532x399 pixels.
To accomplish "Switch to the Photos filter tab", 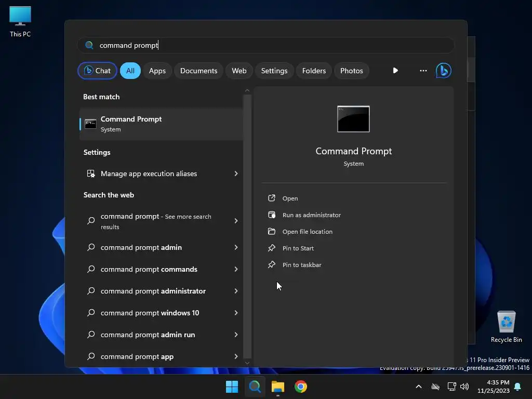I will pos(352,71).
